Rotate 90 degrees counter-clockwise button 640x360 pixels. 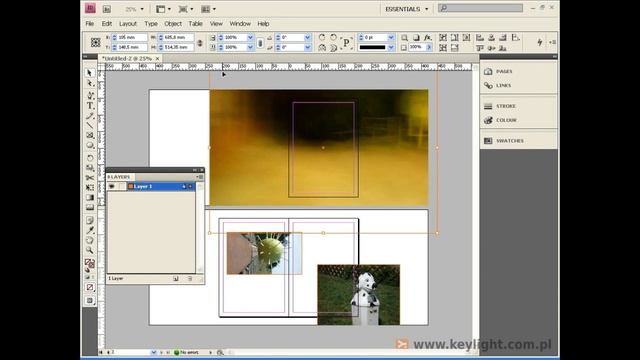point(333,37)
